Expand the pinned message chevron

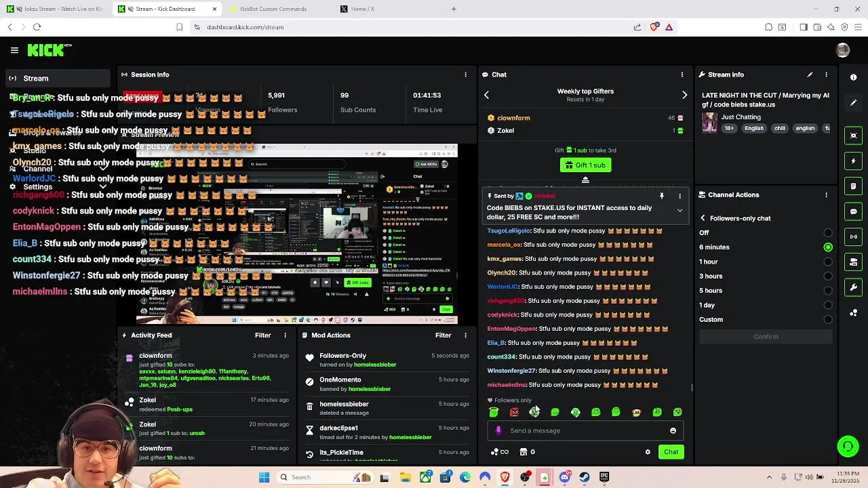(x=679, y=211)
